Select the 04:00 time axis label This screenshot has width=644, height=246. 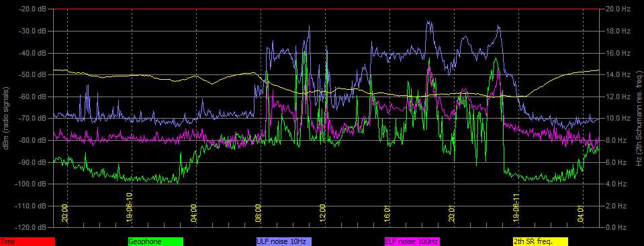pos(194,212)
